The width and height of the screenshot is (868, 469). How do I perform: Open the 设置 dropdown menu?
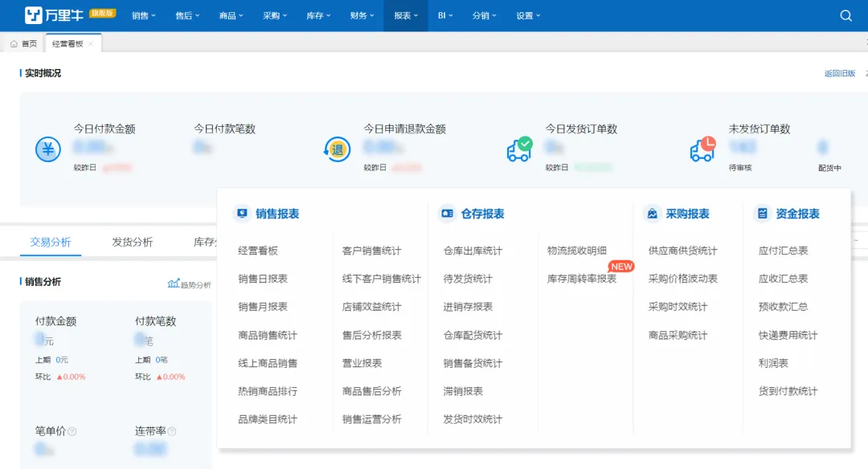click(528, 16)
